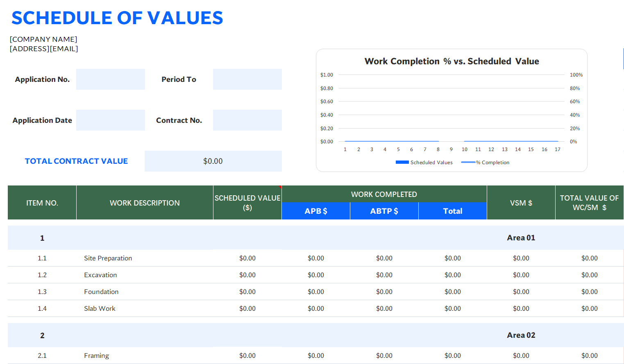
Task: Click the Area 02 section label
Action: (521, 335)
